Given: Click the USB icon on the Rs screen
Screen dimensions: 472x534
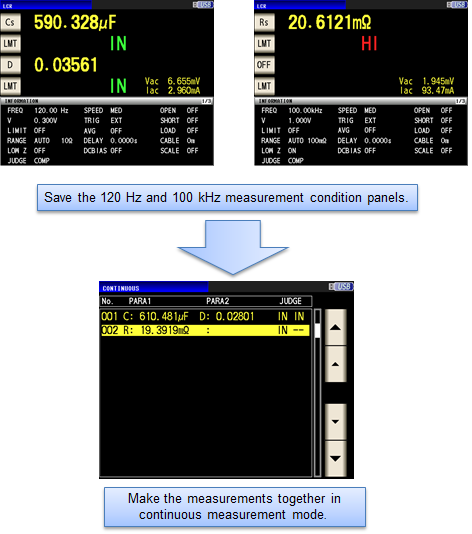Looking at the screenshot, I should [x=457, y=4].
